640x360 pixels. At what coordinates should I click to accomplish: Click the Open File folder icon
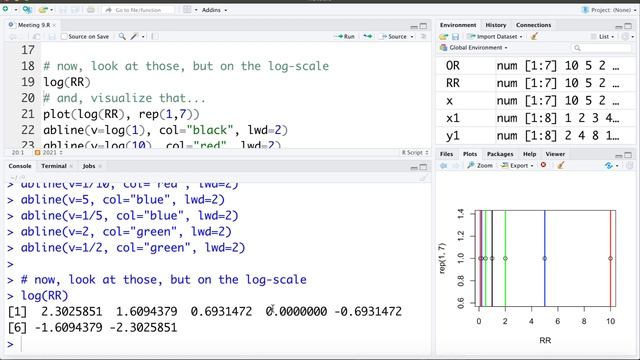click(x=42, y=9)
